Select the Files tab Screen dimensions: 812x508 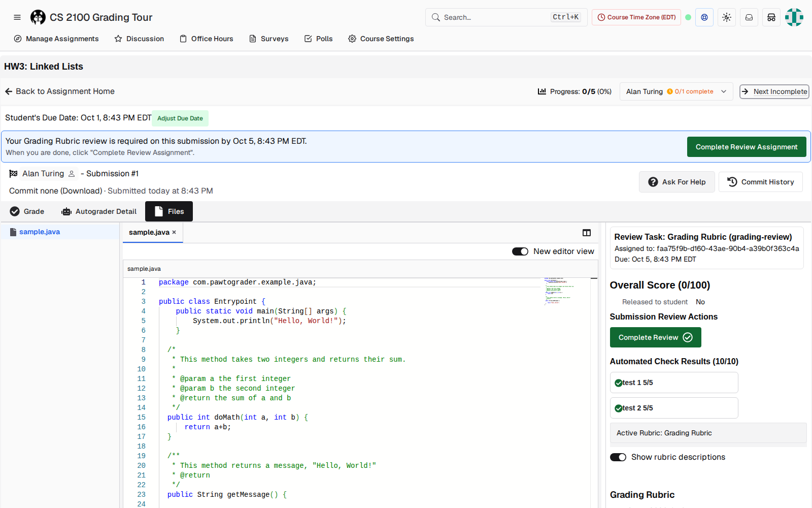(x=169, y=211)
